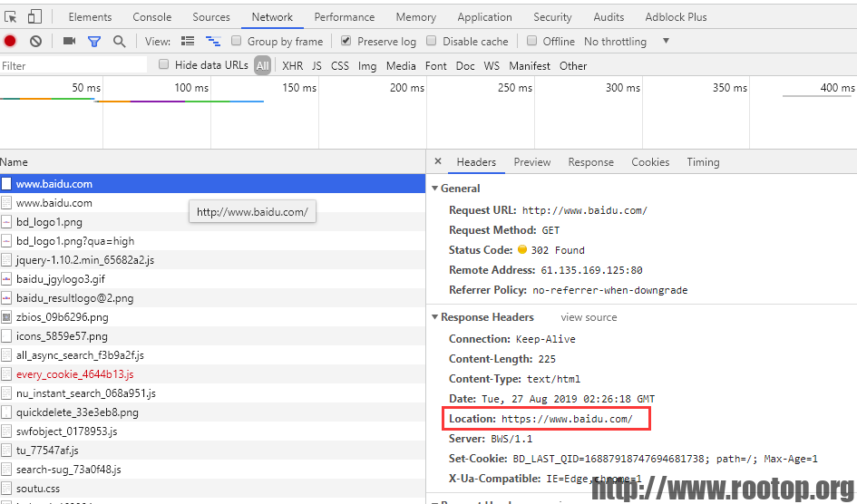Screen dimensions: 857x504
Task: Click icon beside icons_5859e57.png
Action: coord(6,335)
